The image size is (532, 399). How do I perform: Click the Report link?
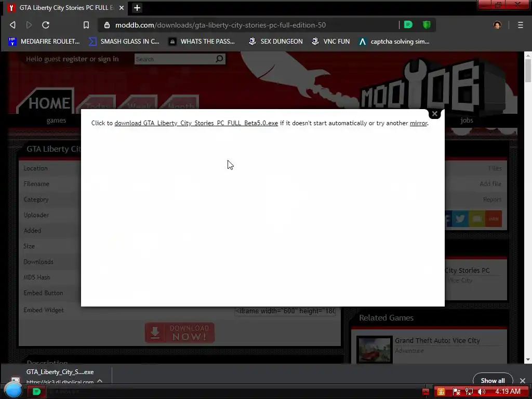(x=493, y=199)
